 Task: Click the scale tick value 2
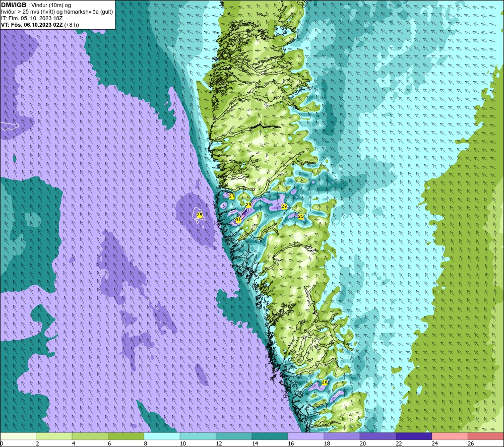coord(38,443)
